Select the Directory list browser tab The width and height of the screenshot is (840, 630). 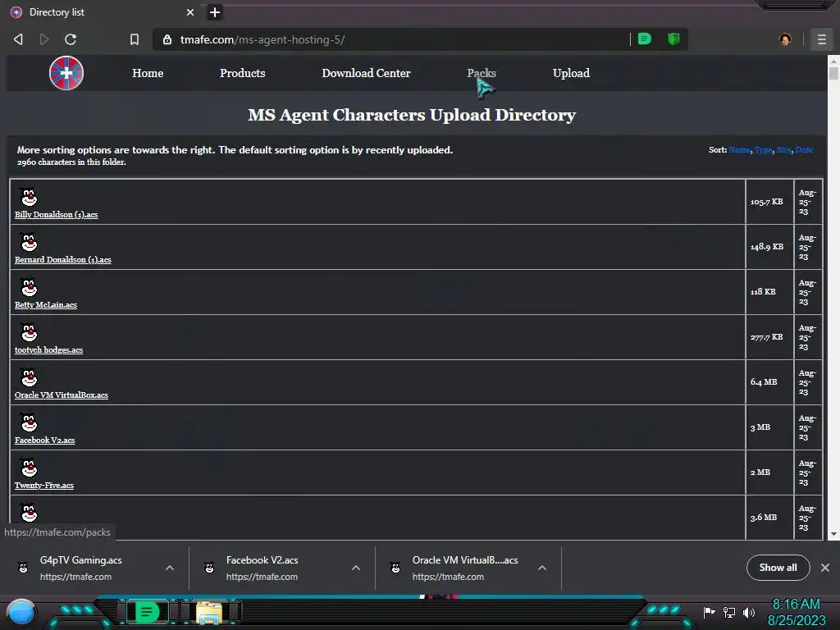[102, 11]
